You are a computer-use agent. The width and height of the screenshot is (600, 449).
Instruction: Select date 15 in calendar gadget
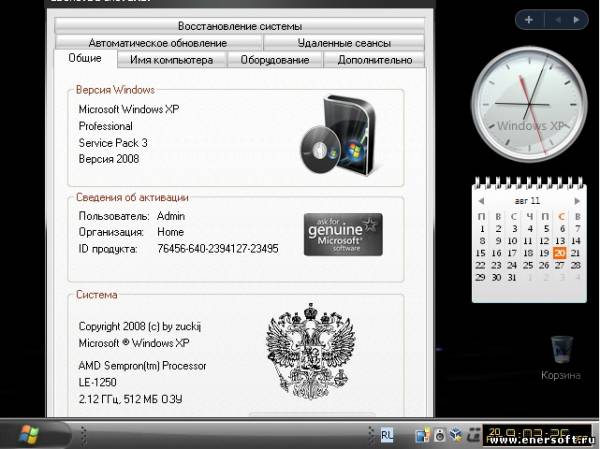coord(480,253)
